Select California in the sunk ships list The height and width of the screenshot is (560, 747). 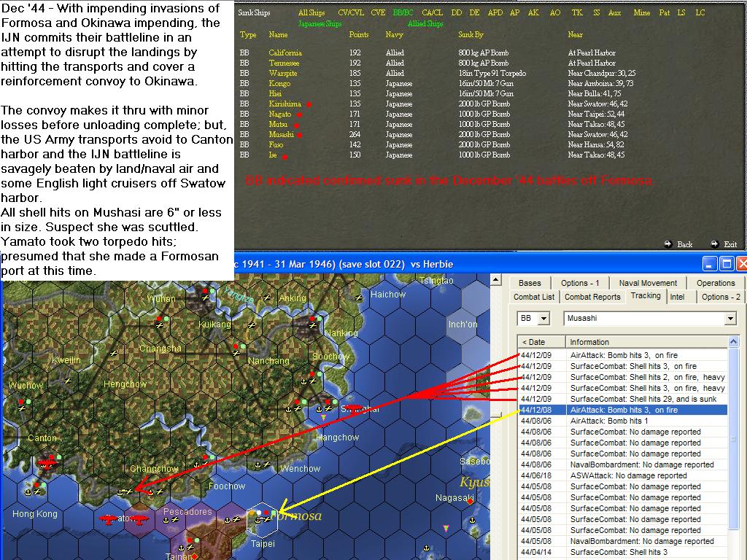[285, 52]
